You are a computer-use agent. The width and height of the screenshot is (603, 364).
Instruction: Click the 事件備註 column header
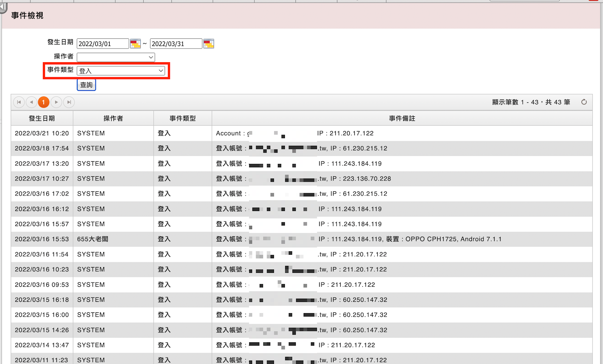point(402,118)
